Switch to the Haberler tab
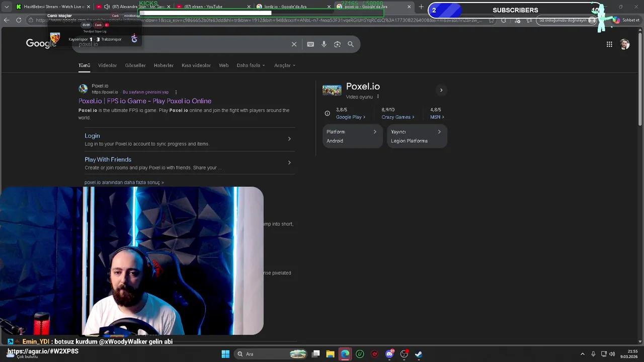644x362 pixels. click(x=164, y=65)
